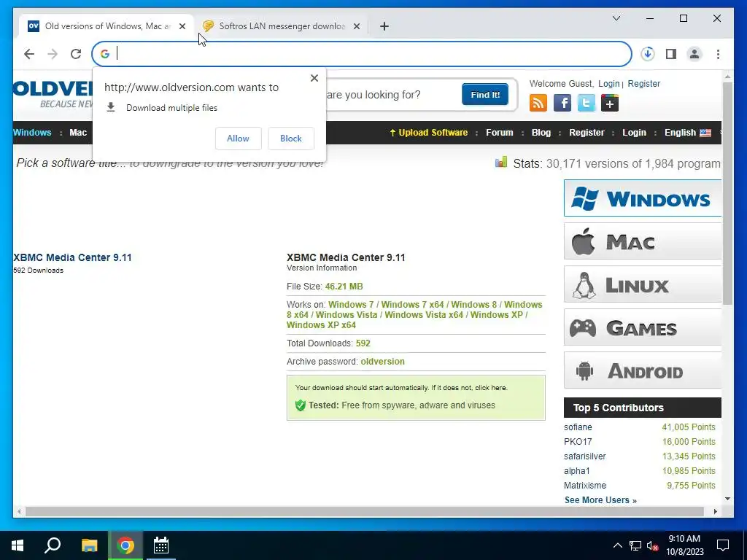Switch to Old versions of Windows tab
The width and height of the screenshot is (747, 560).
(x=107, y=26)
